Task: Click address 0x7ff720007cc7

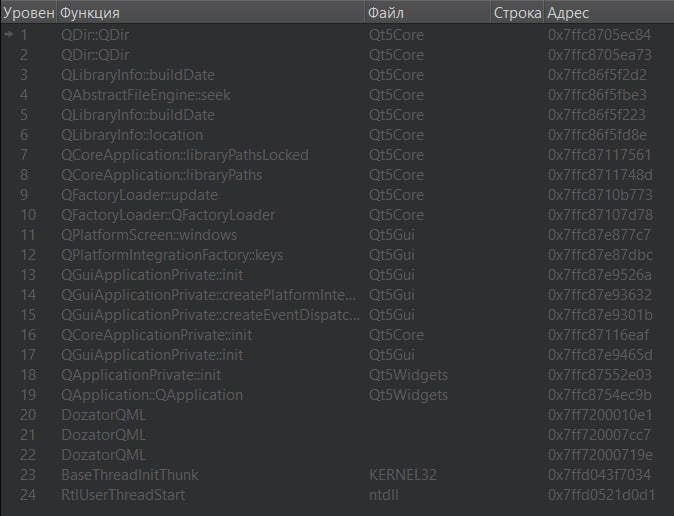Action: click(x=599, y=435)
